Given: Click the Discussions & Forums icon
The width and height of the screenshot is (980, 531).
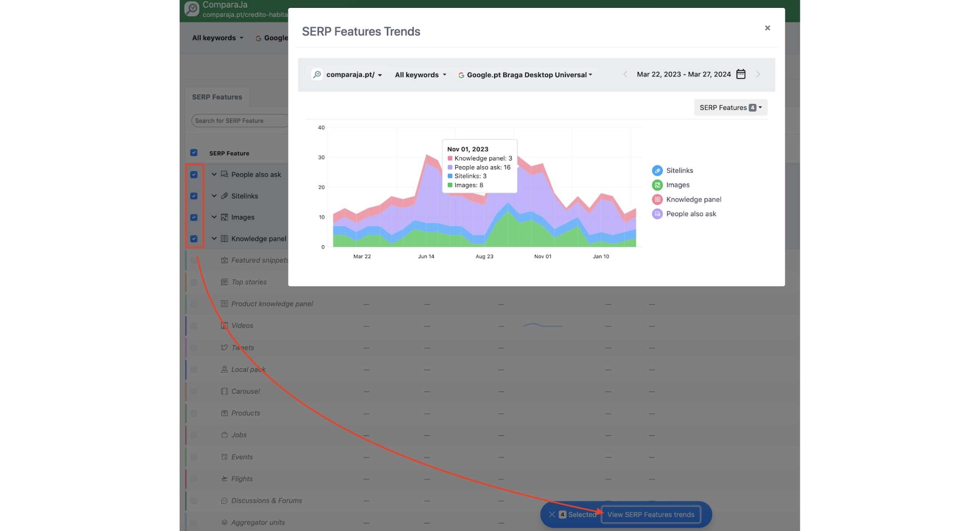Looking at the screenshot, I should pyautogui.click(x=224, y=501).
